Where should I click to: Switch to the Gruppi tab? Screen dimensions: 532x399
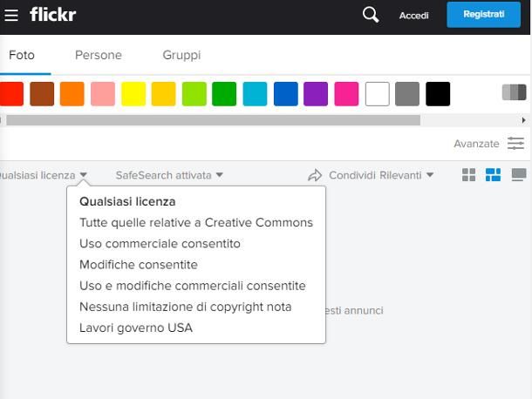181,55
